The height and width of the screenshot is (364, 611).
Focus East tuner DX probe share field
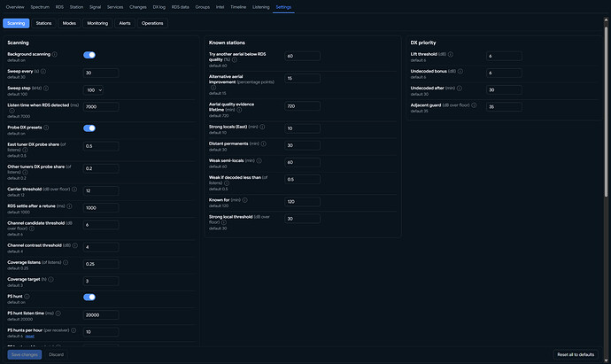[x=101, y=146]
